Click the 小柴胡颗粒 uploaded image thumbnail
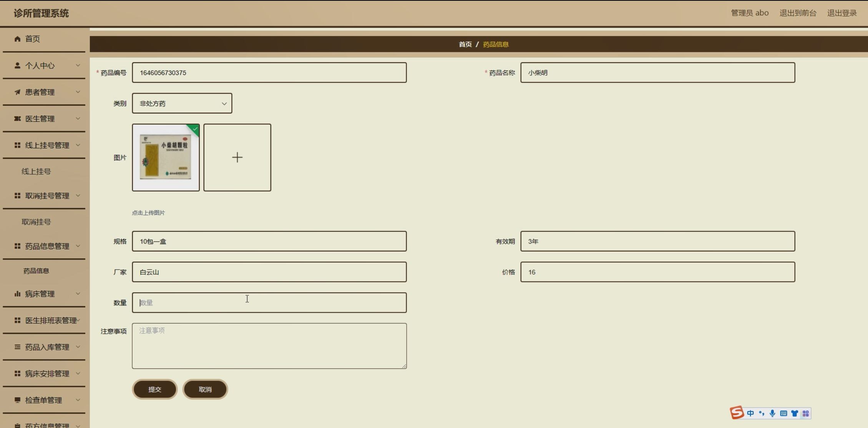This screenshot has height=428, width=868. coord(166,157)
